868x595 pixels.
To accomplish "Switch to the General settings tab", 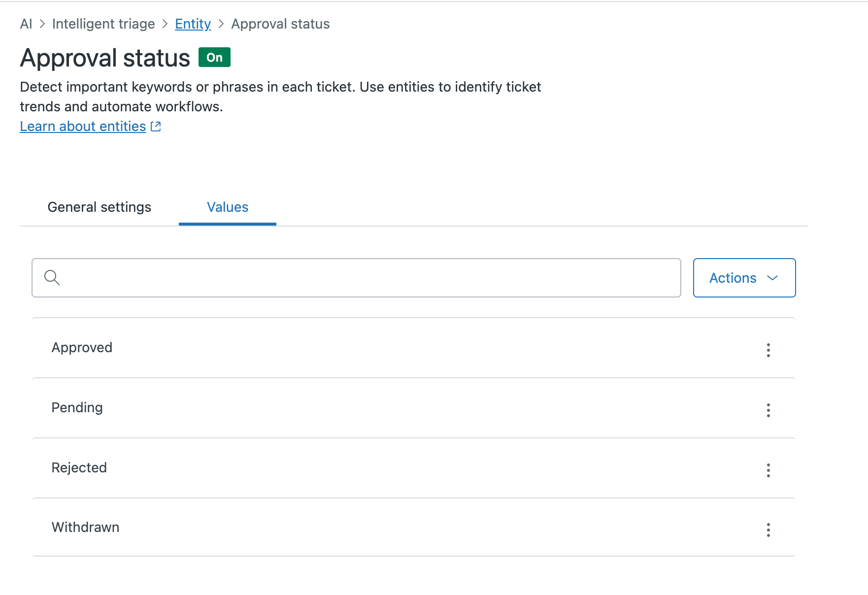I will click(99, 207).
